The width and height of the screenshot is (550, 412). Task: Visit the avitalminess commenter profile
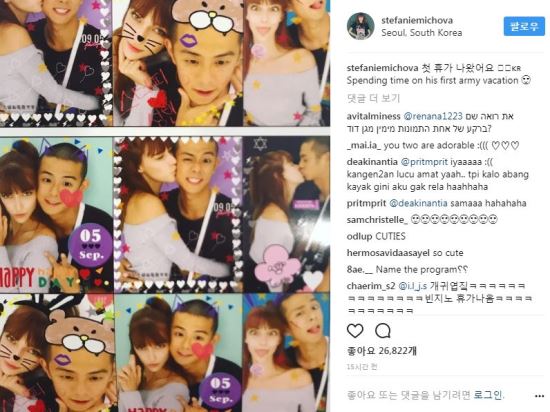coord(374,116)
